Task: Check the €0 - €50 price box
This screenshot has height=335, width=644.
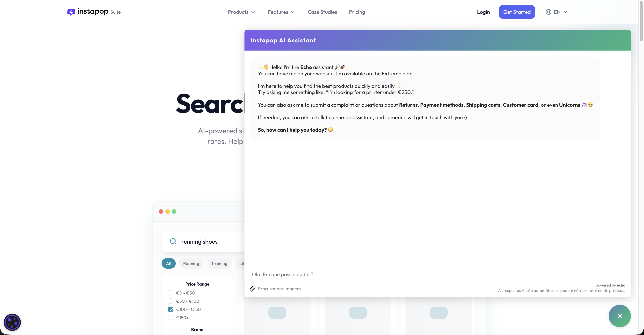Action: (171, 293)
